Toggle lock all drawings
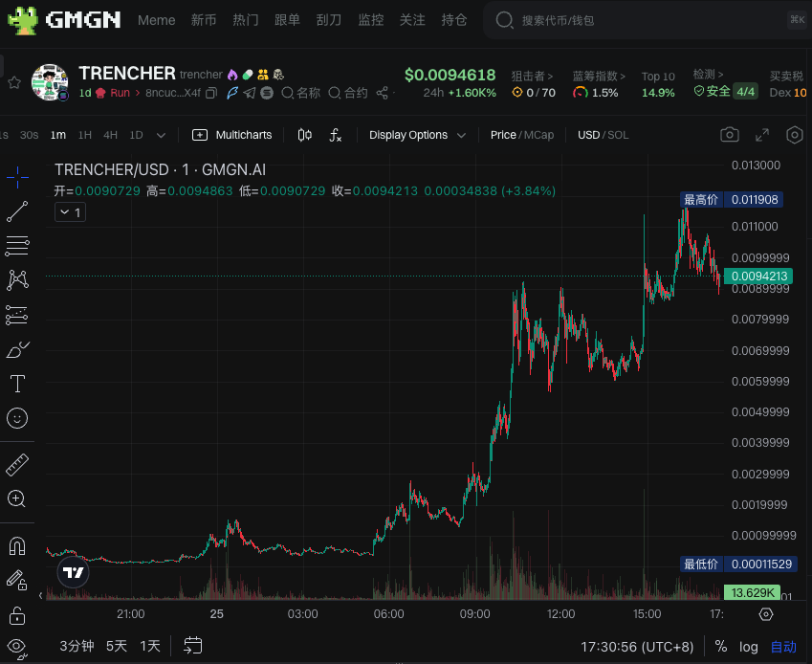This screenshot has height=664, width=812. [17, 615]
